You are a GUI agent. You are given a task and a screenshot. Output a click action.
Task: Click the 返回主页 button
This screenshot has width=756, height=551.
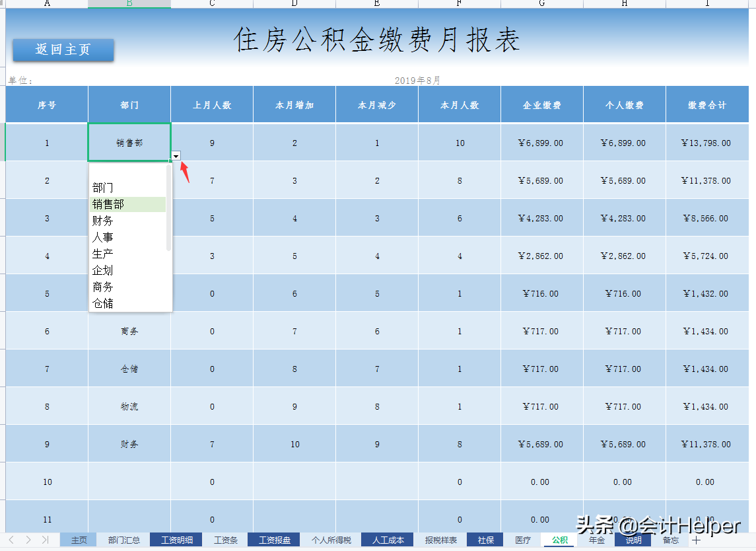pyautogui.click(x=63, y=50)
